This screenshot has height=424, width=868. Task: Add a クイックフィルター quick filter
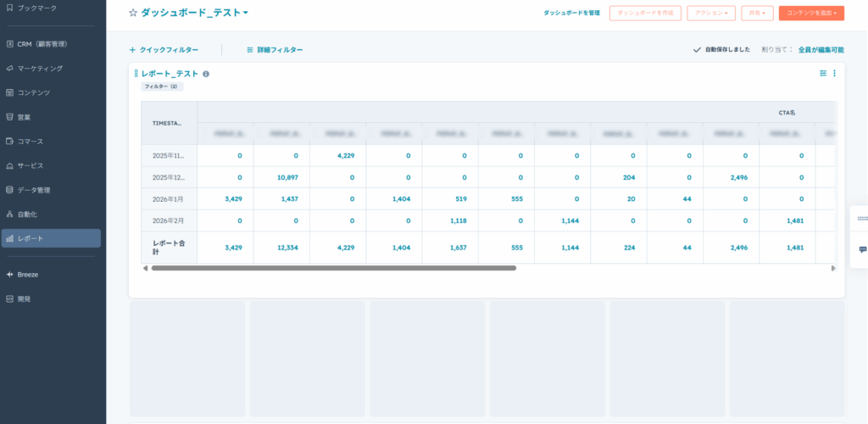tap(164, 50)
